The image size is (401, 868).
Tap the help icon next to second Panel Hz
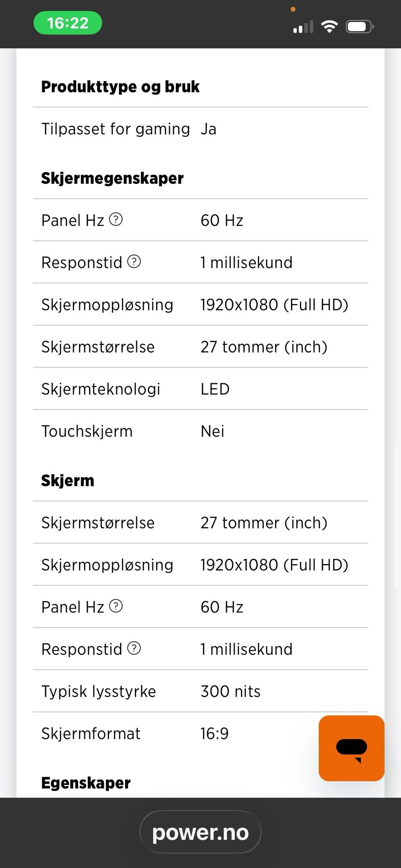[116, 606]
